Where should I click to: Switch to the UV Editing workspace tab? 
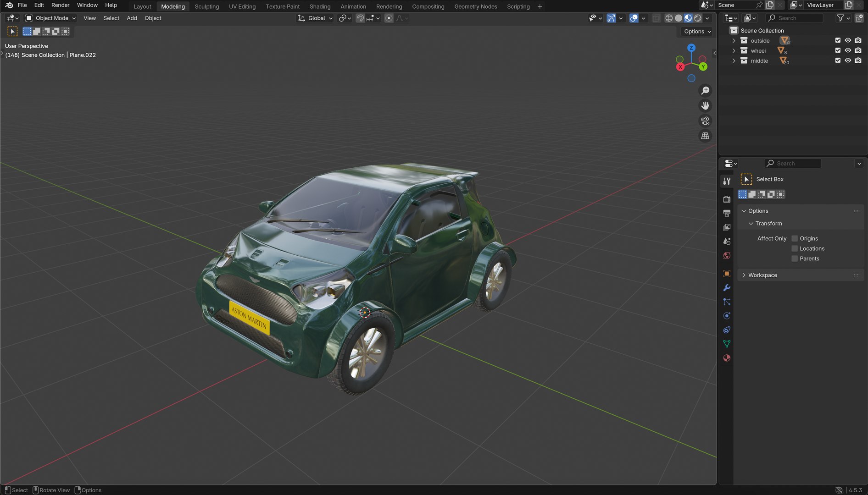pos(242,6)
